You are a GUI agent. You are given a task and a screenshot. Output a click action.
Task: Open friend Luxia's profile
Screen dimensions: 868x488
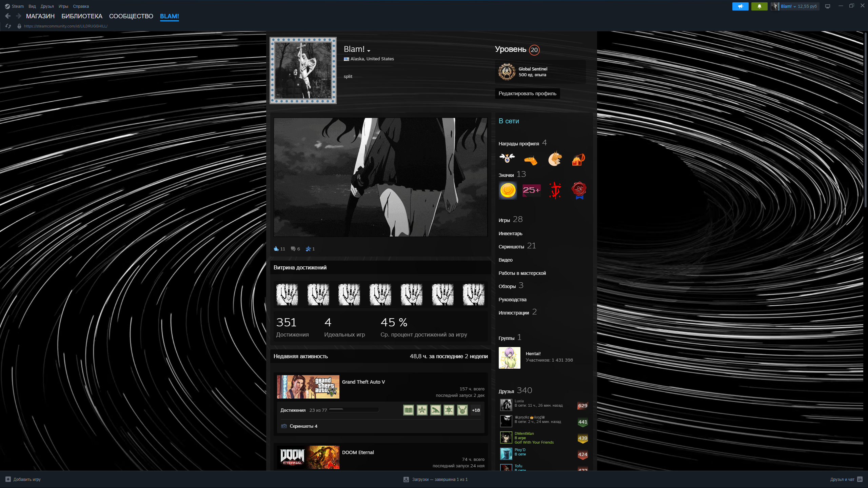(x=519, y=401)
